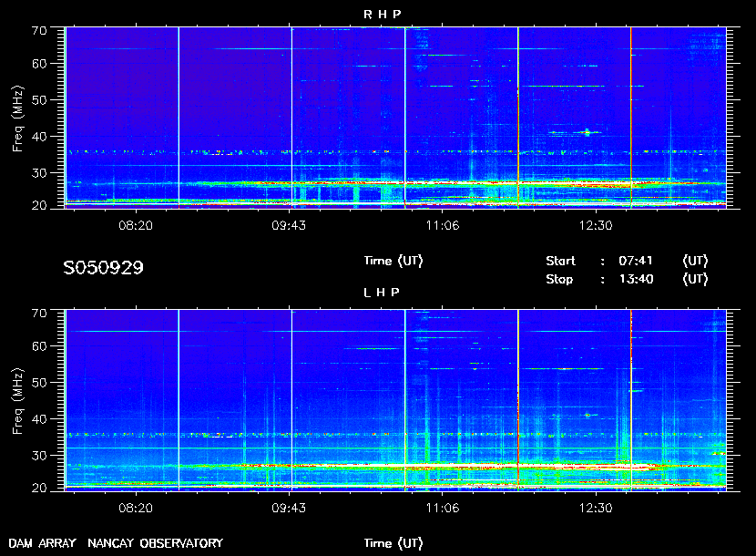Click the "09:43" time tick under LHP plot

[x=289, y=509]
